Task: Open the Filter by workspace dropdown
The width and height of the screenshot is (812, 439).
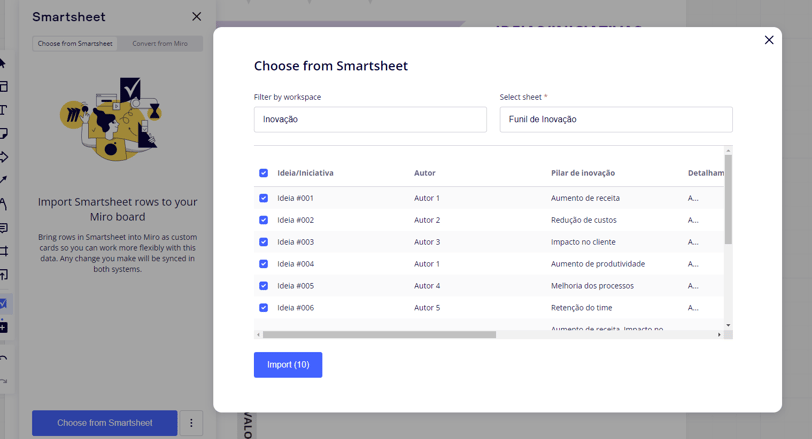Action: (x=370, y=119)
